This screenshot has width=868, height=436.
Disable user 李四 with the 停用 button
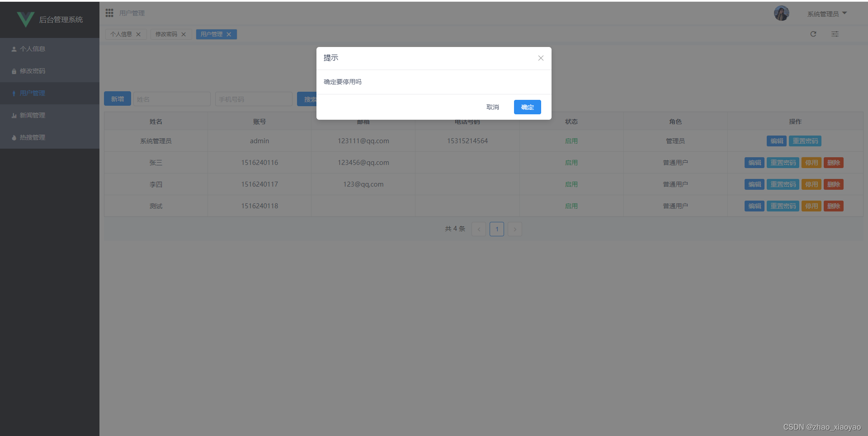[811, 184]
